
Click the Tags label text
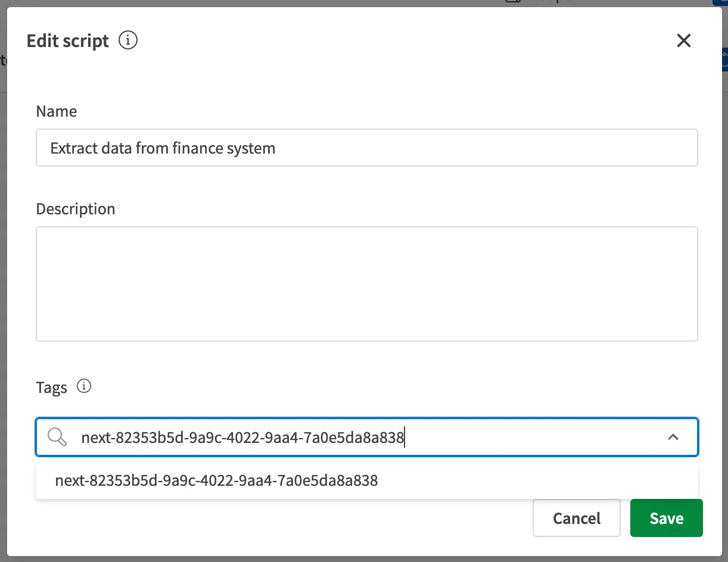(x=51, y=388)
